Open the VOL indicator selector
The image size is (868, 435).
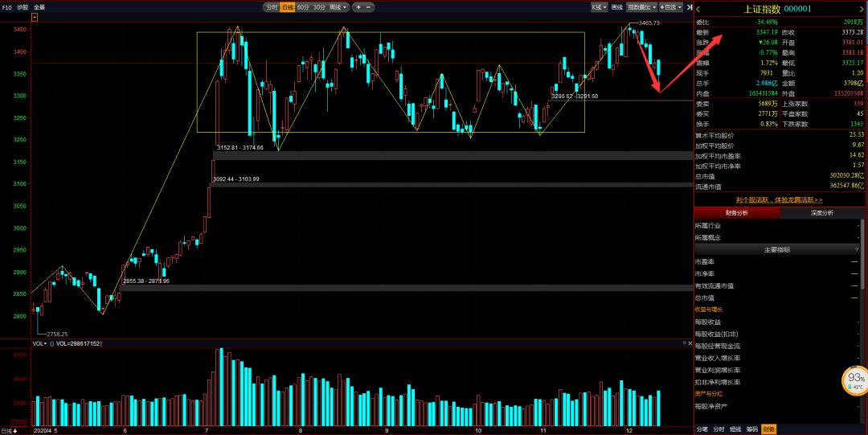[39, 343]
